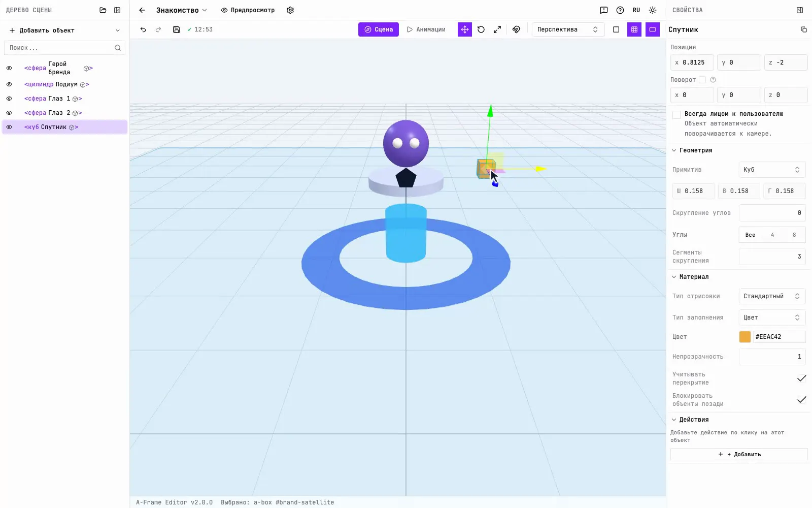Viewport: 812px width, 508px height.
Task: Click the color hex field #EEAC42
Action: pos(779,337)
